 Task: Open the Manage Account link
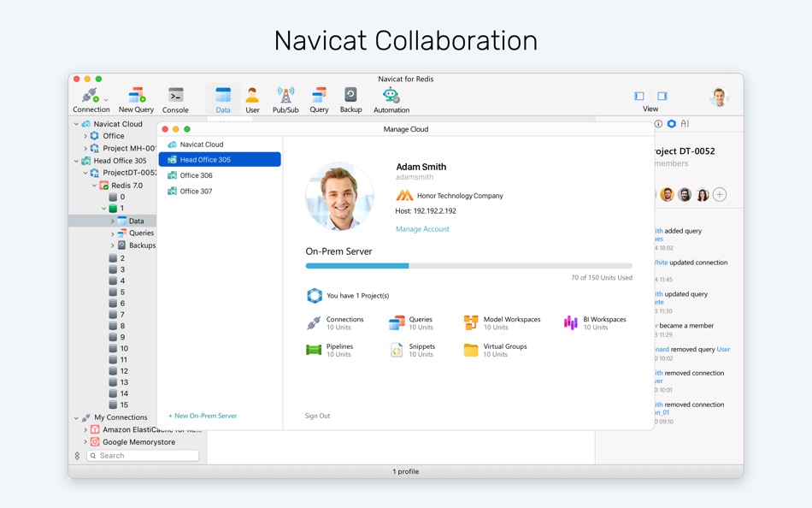tap(422, 229)
